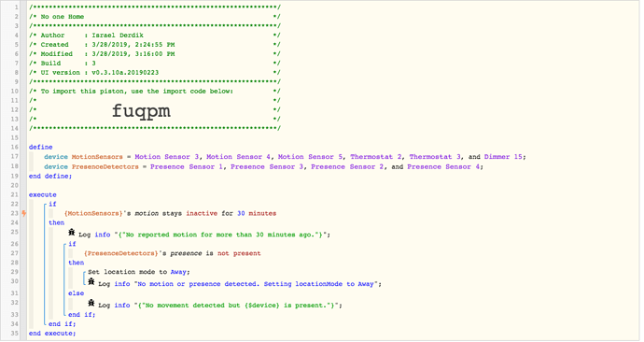Click the "30 minutes" duration value
This screenshot has height=342, width=644.
click(x=257, y=213)
